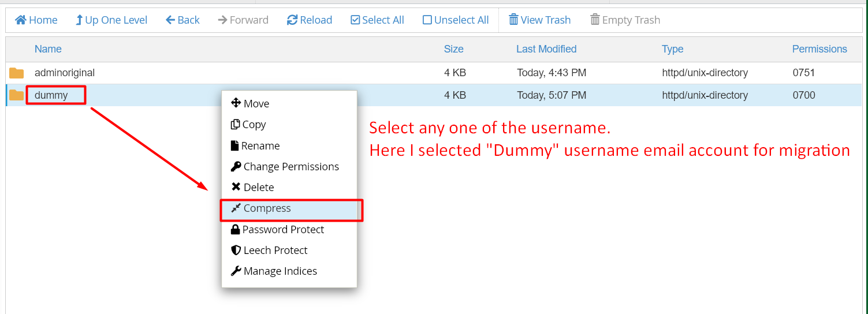The height and width of the screenshot is (314, 868).
Task: Select the dummy folder name
Action: coord(51,95)
